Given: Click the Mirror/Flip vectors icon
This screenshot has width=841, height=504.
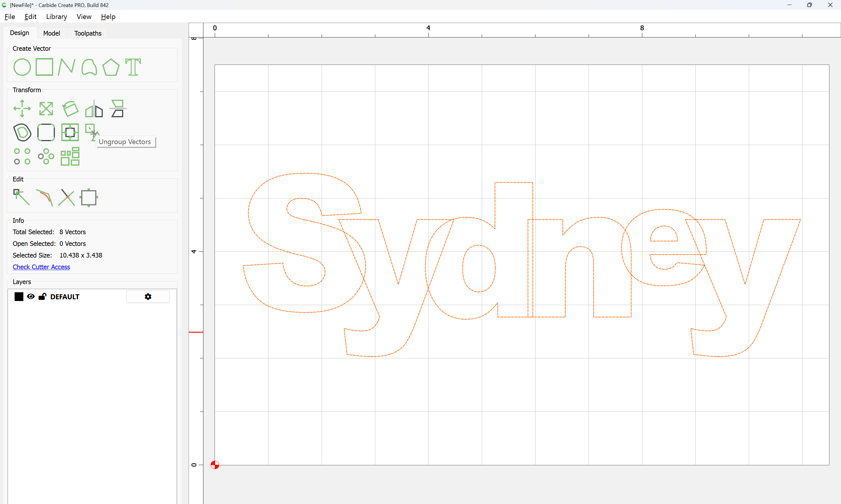Looking at the screenshot, I should tap(94, 109).
